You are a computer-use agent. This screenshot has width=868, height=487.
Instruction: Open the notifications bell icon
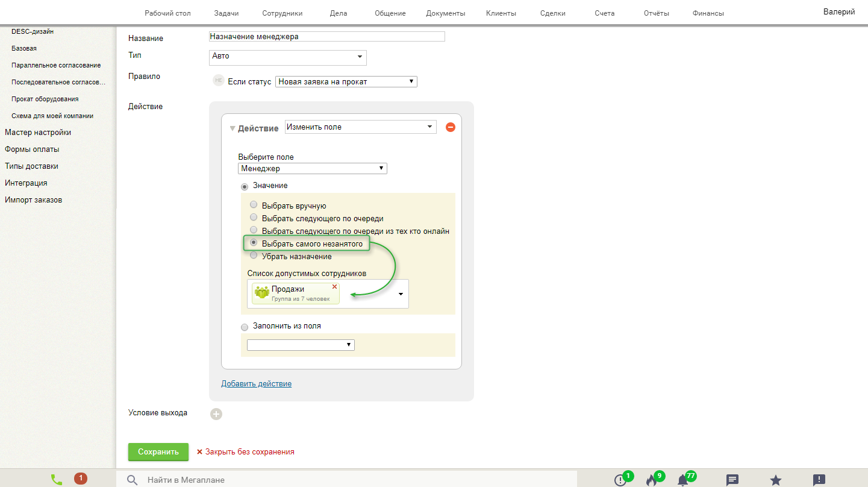point(682,480)
